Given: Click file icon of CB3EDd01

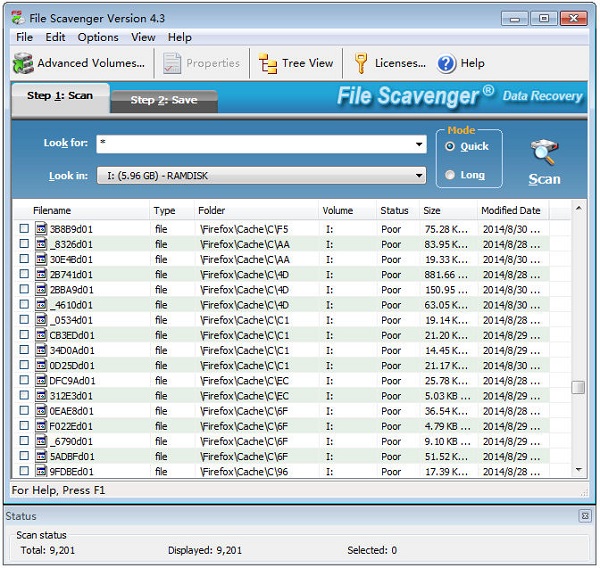Looking at the screenshot, I should [41, 335].
